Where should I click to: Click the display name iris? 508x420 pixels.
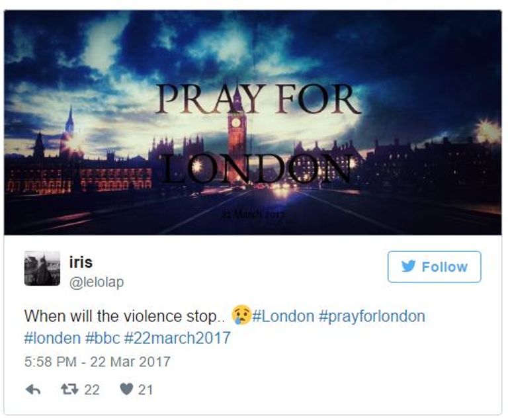point(81,262)
